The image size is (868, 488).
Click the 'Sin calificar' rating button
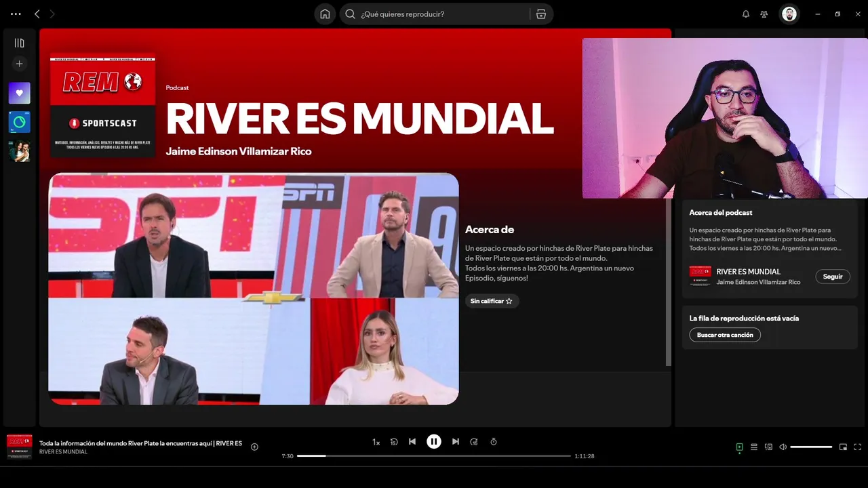click(492, 301)
